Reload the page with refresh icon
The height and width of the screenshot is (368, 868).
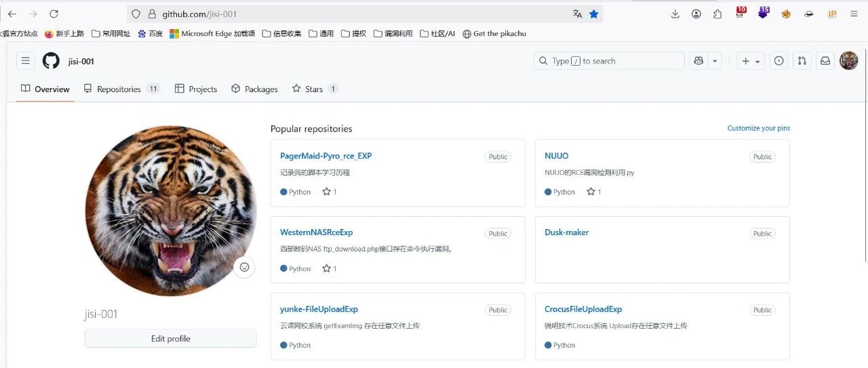click(54, 14)
